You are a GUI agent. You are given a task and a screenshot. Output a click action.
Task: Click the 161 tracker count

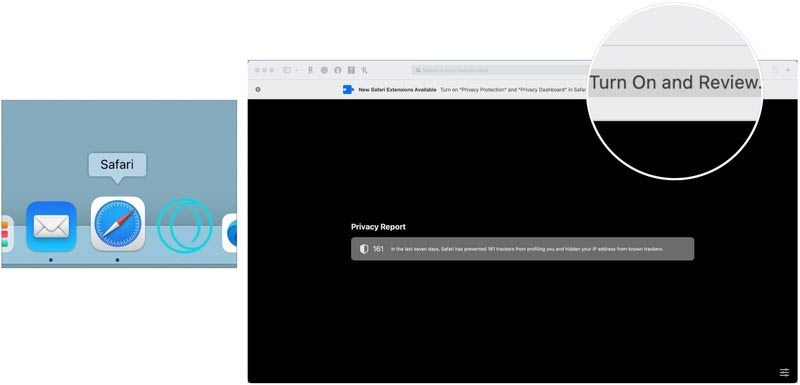tap(378, 249)
